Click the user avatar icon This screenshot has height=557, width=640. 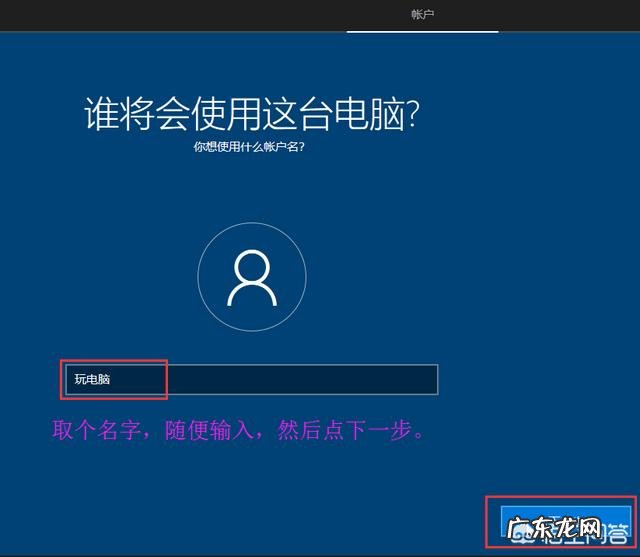(x=252, y=277)
